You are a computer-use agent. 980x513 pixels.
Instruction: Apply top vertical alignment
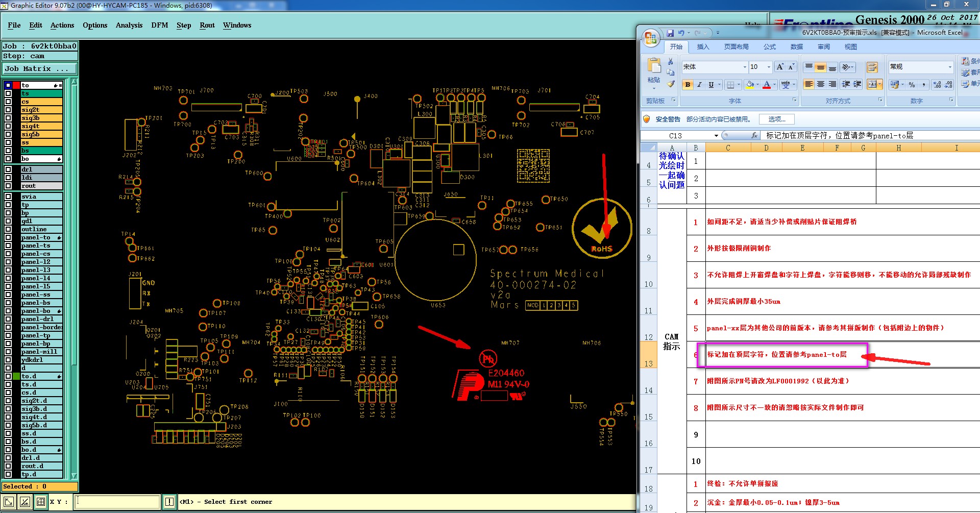[809, 67]
